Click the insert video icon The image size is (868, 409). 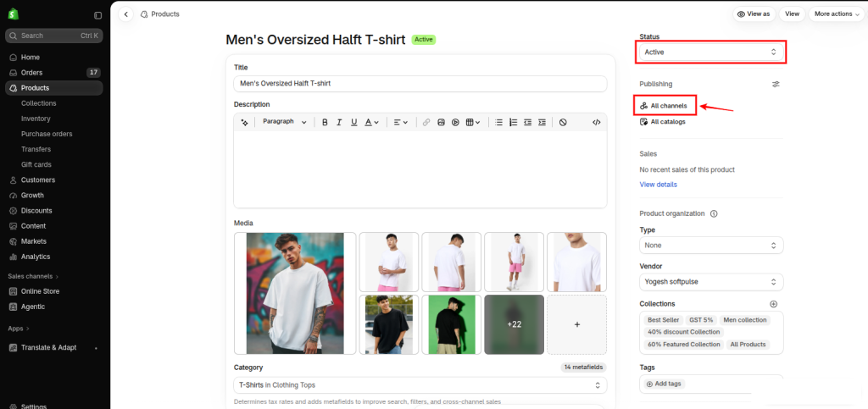(455, 122)
